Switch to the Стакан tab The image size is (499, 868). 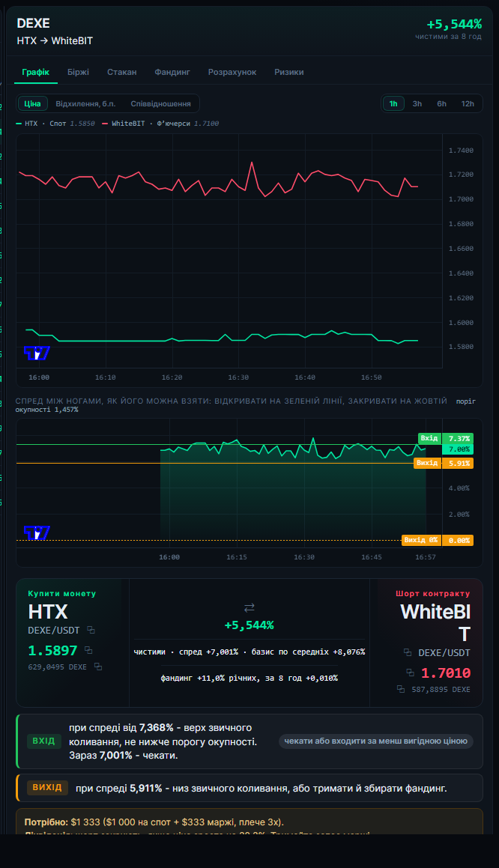point(122,72)
